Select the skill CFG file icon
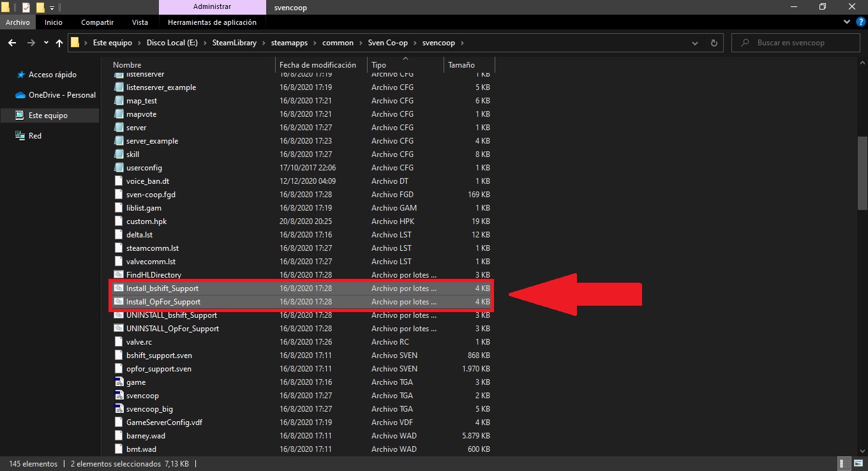Screen dimensions: 868x471 pos(118,154)
